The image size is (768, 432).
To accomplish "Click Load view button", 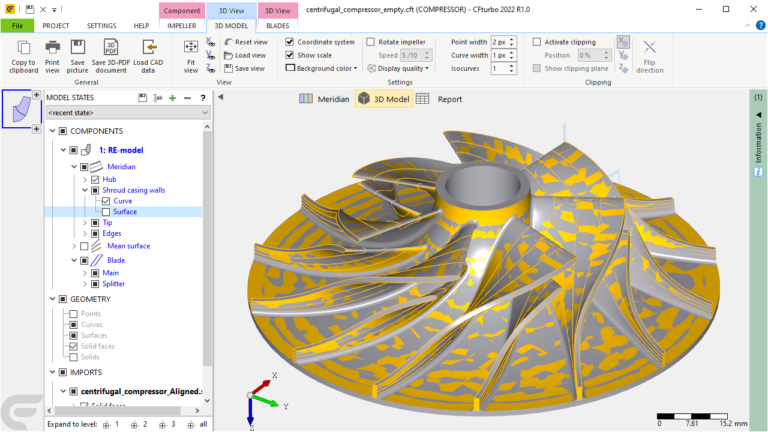I will 245,55.
